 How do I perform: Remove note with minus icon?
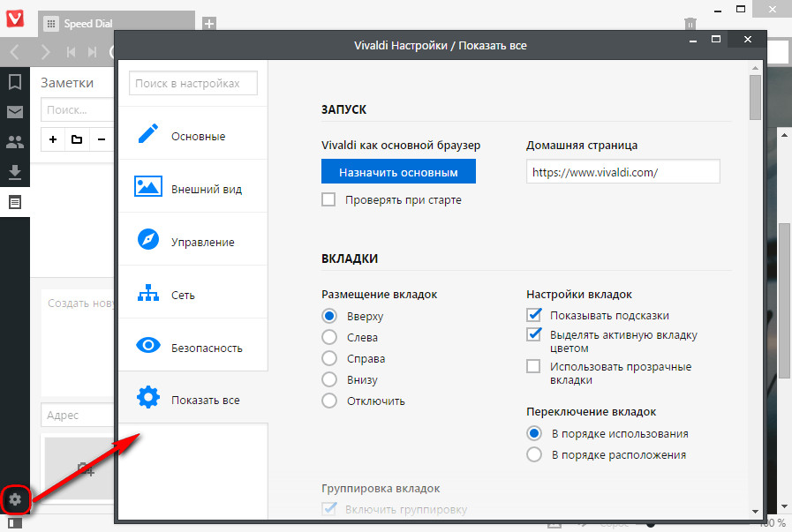point(102,139)
